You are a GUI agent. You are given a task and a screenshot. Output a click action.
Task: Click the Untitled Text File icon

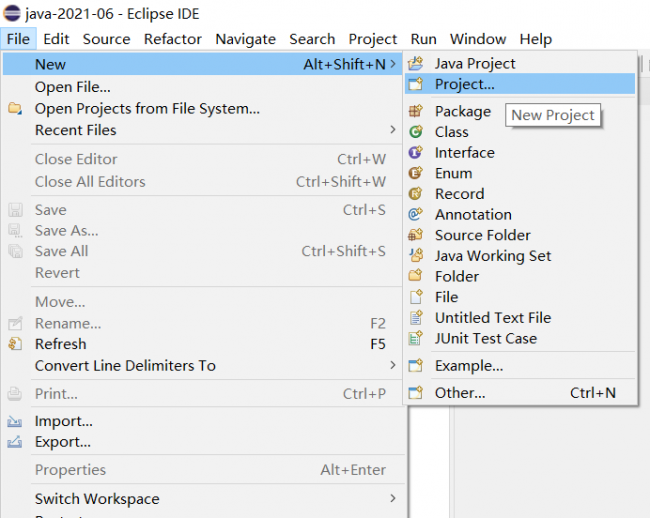(x=415, y=317)
